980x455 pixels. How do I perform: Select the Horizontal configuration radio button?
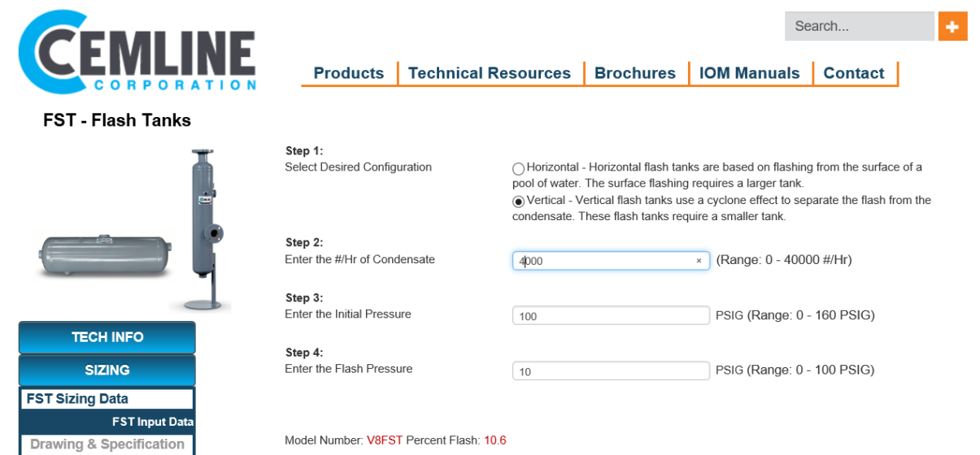519,168
